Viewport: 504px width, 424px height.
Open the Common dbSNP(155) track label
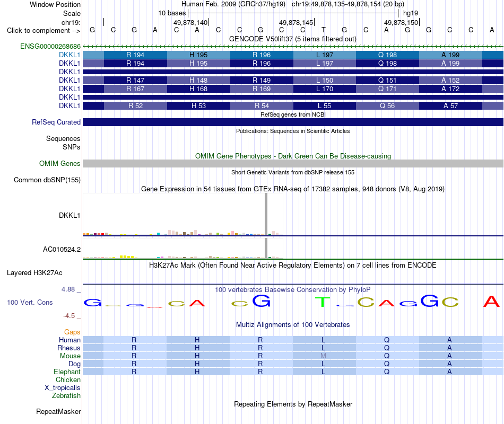(x=47, y=180)
